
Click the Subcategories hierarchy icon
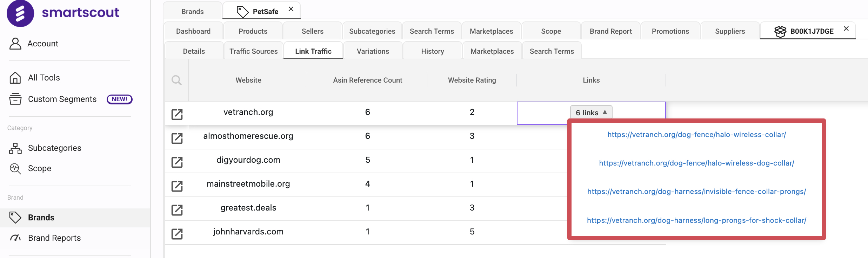point(15,148)
